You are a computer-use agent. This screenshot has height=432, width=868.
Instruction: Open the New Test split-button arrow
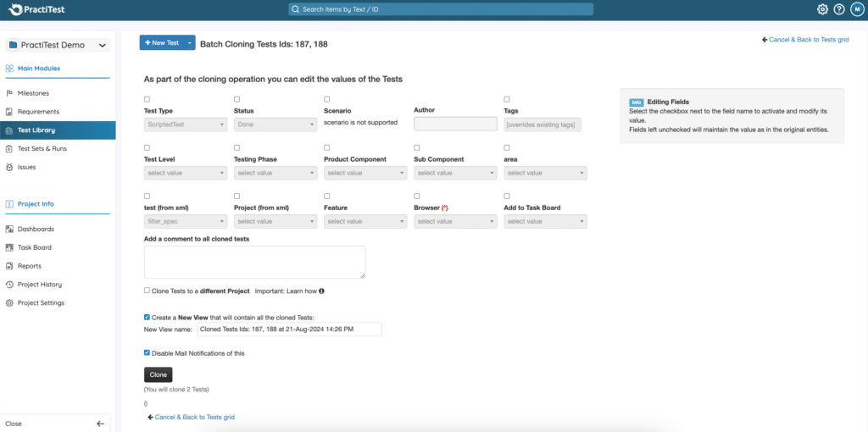189,42
